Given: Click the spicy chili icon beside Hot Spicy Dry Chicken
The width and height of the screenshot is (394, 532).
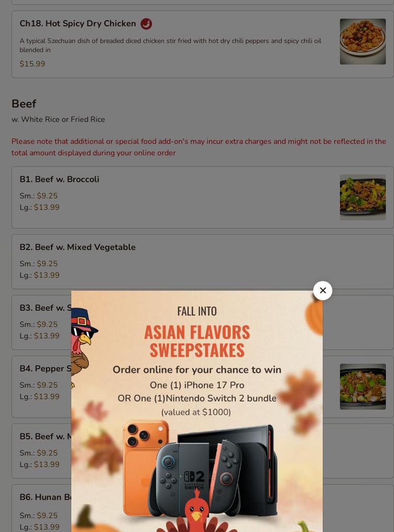Looking at the screenshot, I should click(x=146, y=24).
